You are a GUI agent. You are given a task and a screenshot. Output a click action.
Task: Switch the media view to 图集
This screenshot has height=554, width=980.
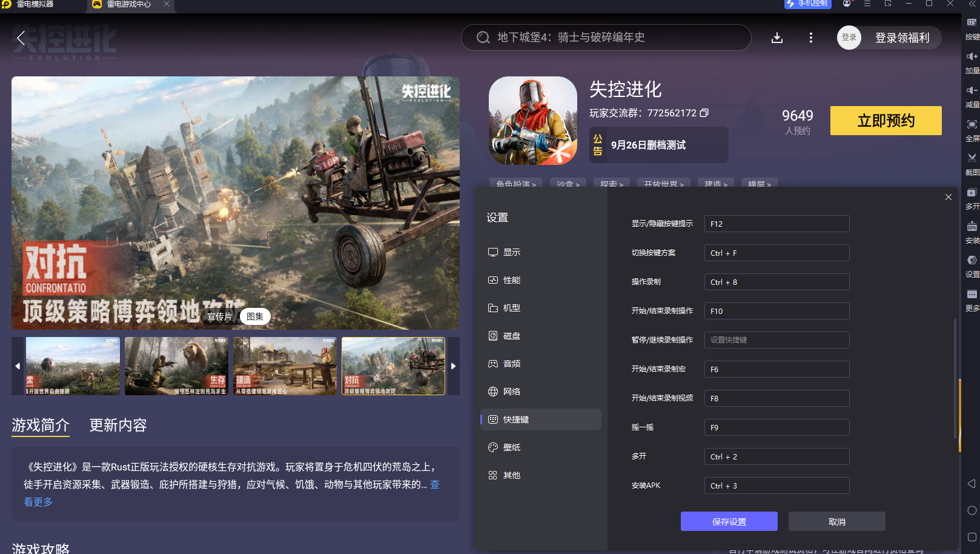(x=255, y=316)
